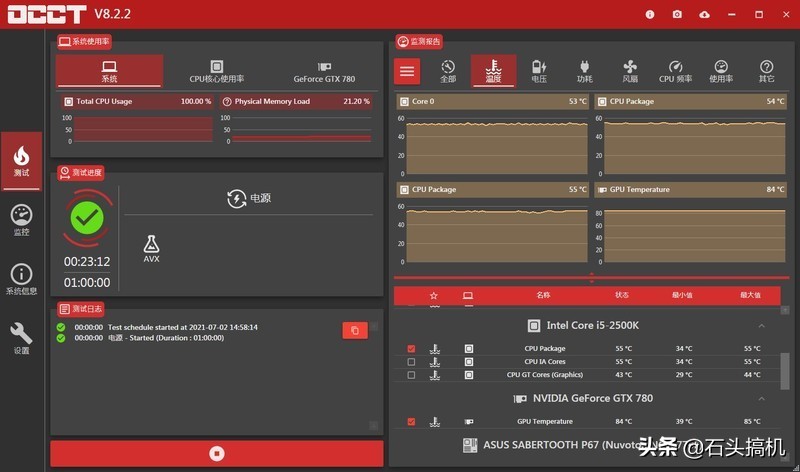Screen dimensions: 800x472
Task: Uncheck the CPU Package checkbox
Action: [x=411, y=349]
